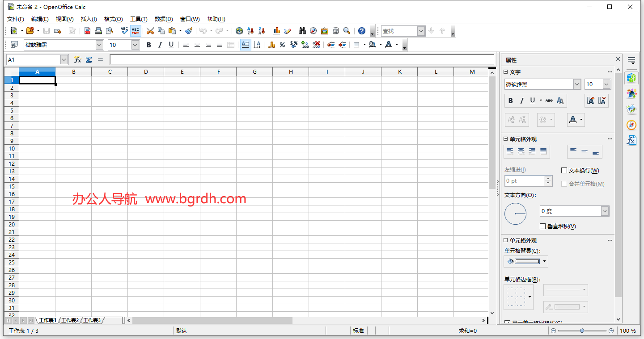The height and width of the screenshot is (339, 644).
Task: Sort data ascending with the A-Z icon
Action: (x=250, y=31)
